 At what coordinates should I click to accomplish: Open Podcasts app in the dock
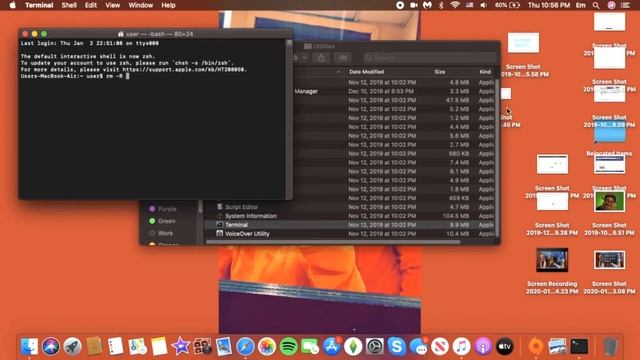(483, 347)
